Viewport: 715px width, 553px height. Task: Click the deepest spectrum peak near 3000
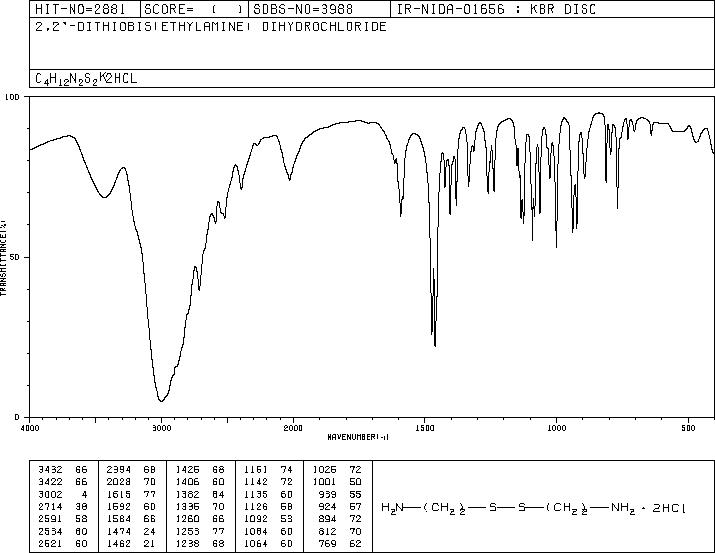pyautogui.click(x=161, y=401)
